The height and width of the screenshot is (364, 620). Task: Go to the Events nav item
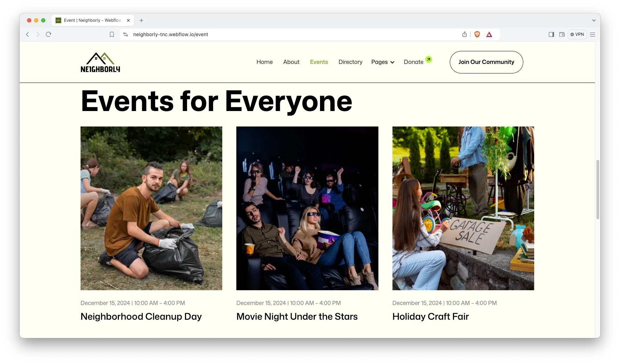[x=319, y=62]
